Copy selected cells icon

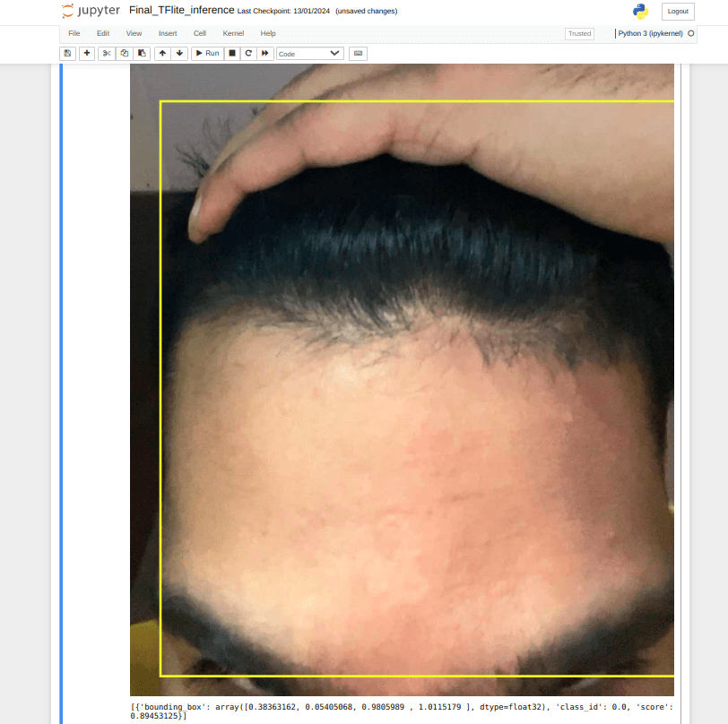pos(125,54)
